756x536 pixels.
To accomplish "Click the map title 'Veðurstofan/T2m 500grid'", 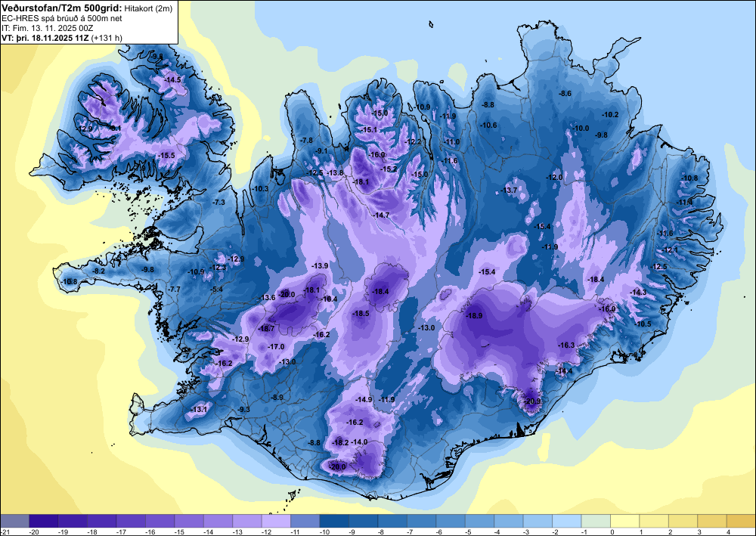I will [60, 8].
